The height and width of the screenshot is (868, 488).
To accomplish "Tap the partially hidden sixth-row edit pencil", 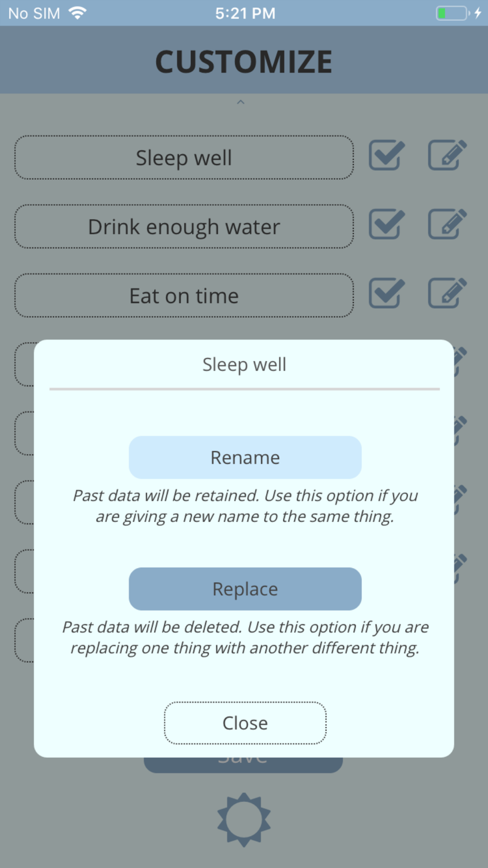I will point(460,499).
